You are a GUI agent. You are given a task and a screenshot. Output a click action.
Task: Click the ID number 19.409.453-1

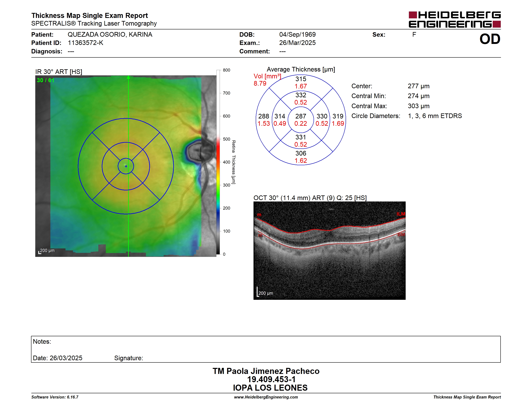pyautogui.click(x=271, y=379)
